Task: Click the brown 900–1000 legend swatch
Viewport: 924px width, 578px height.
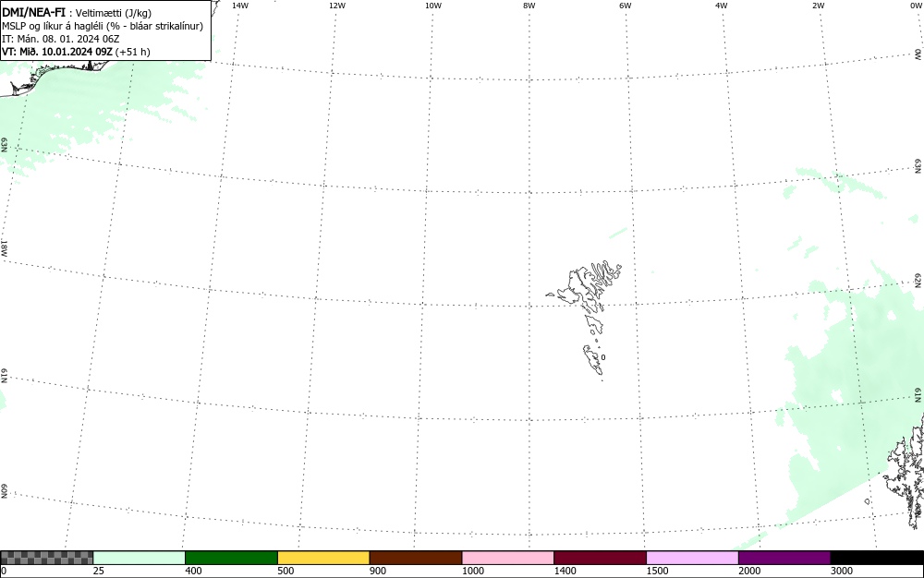Action: point(416,558)
